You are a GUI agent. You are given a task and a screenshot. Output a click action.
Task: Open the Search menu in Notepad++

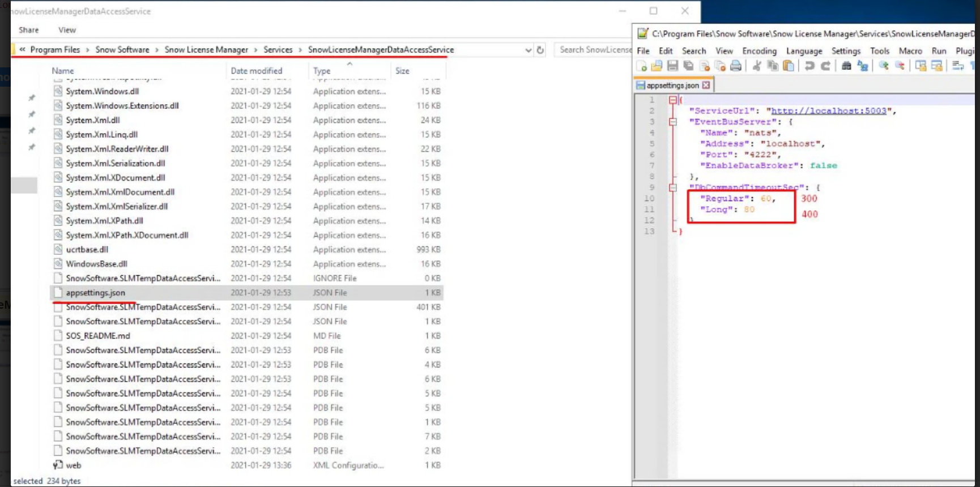point(694,51)
